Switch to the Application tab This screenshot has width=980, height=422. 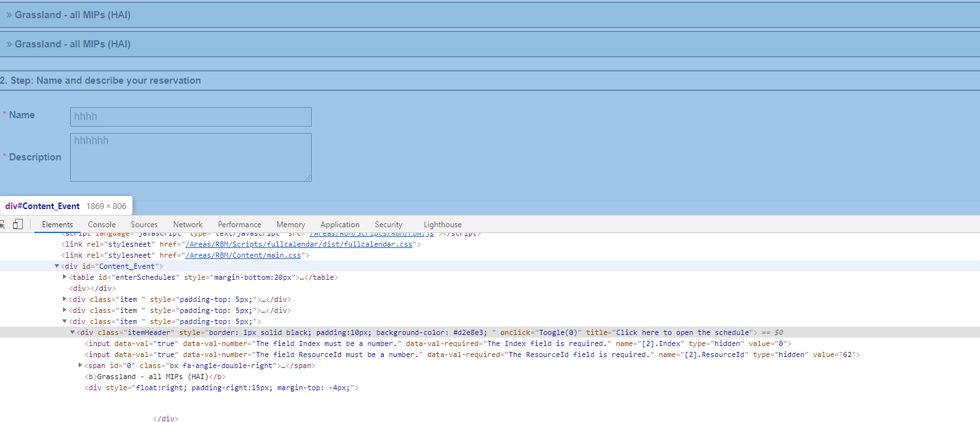pyautogui.click(x=340, y=224)
